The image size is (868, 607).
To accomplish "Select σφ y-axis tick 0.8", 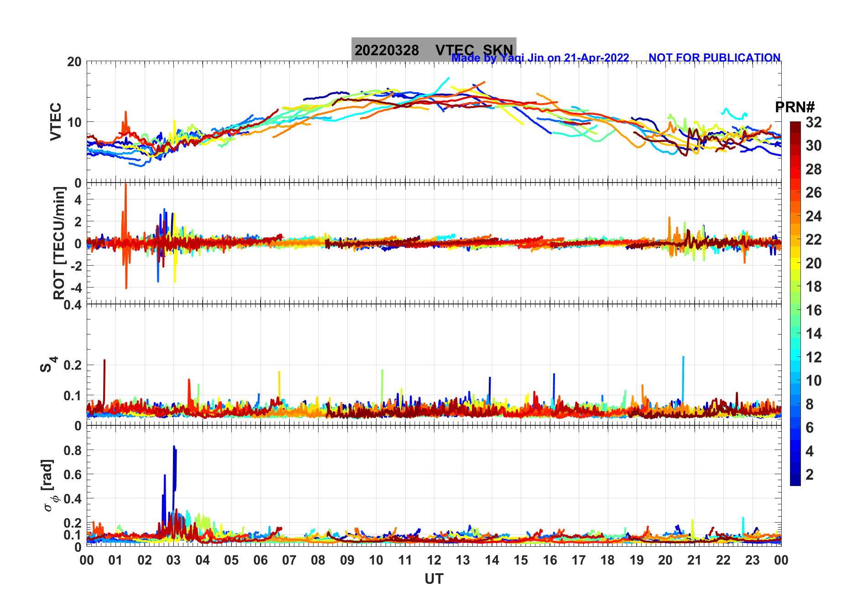I will [x=73, y=450].
